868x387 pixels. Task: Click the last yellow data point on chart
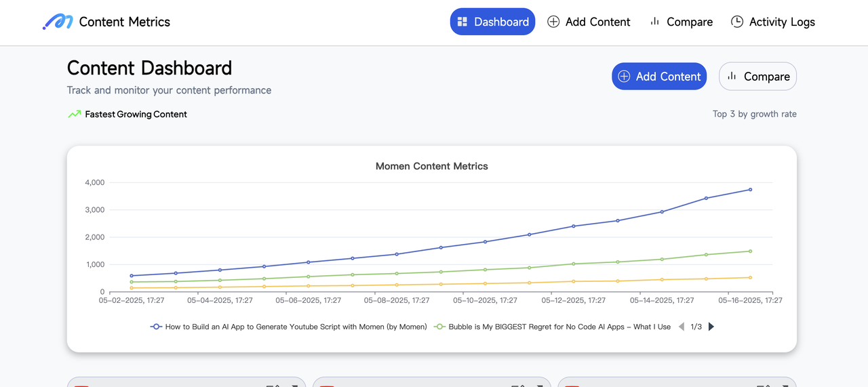pos(750,277)
